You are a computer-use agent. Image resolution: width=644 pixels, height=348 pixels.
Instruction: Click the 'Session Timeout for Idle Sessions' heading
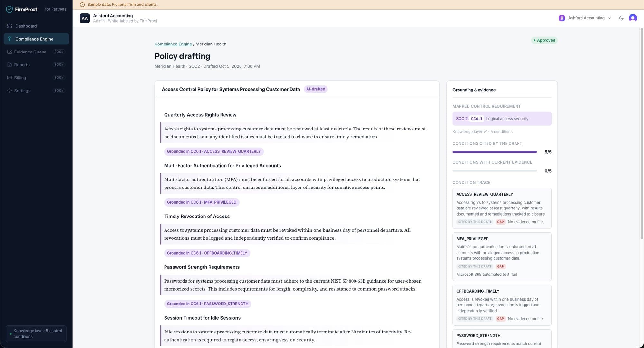pyautogui.click(x=202, y=318)
